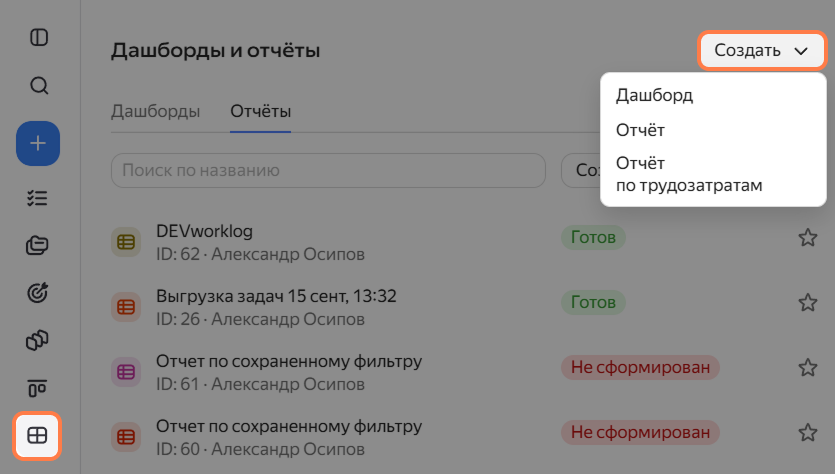The width and height of the screenshot is (835, 474).
Task: Open the projects cubes sidebar icon
Action: click(x=37, y=340)
